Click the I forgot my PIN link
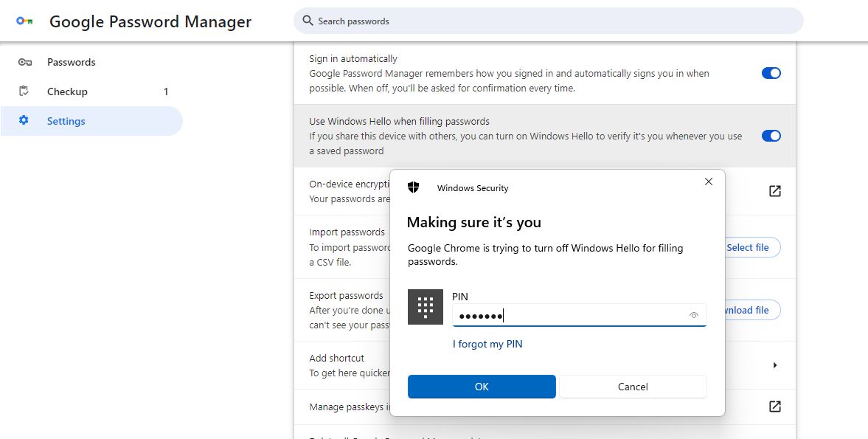Viewport: 868px width, 439px height. 487,344
